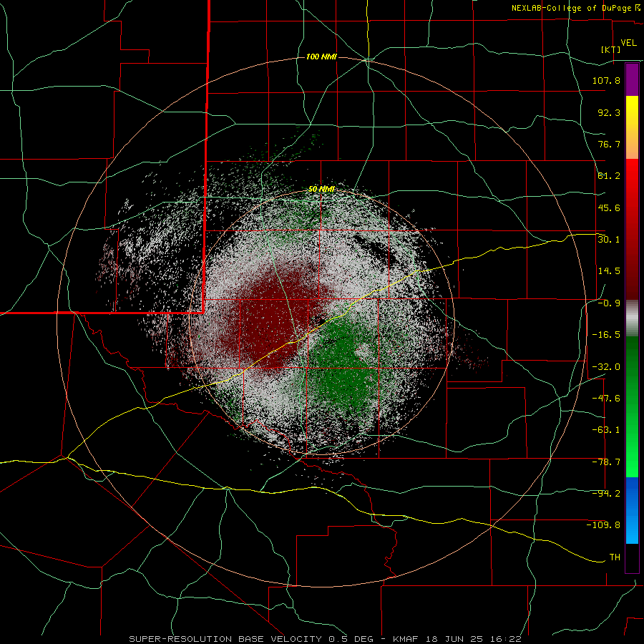
Task: Click the "-63.1" legend value
Action: [x=606, y=430]
